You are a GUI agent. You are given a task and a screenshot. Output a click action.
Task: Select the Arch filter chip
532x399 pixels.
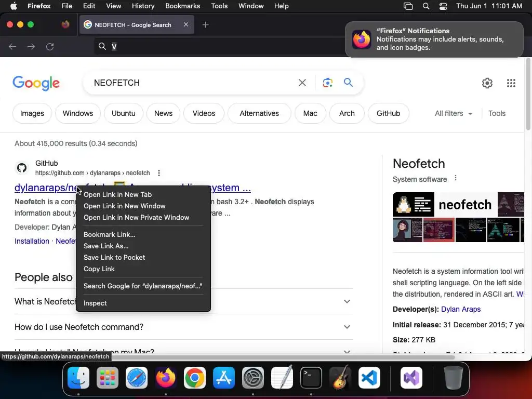347,113
